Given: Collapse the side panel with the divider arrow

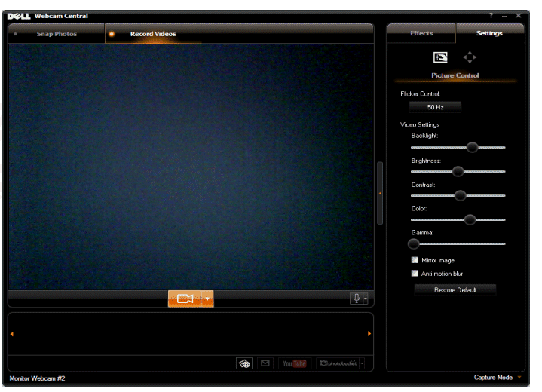Looking at the screenshot, I should (x=380, y=193).
